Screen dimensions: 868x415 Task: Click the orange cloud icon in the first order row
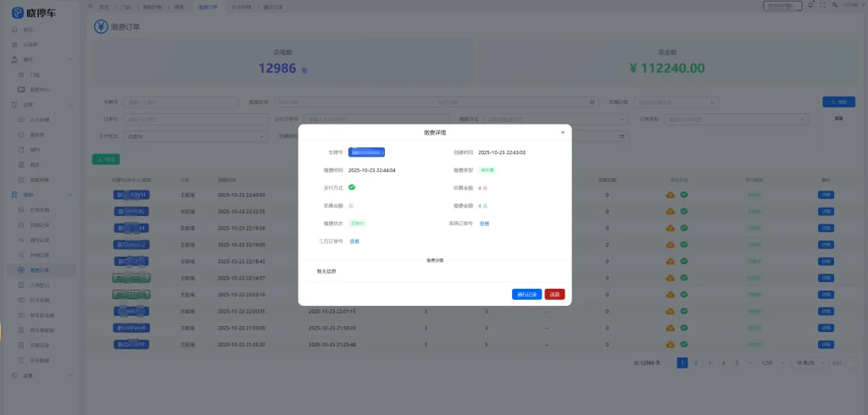pos(670,195)
